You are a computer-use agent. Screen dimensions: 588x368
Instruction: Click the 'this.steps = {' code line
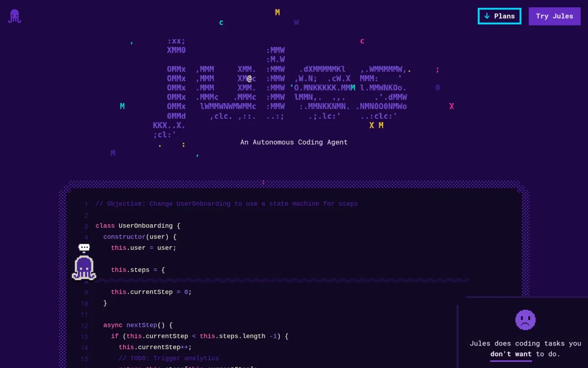(x=138, y=270)
